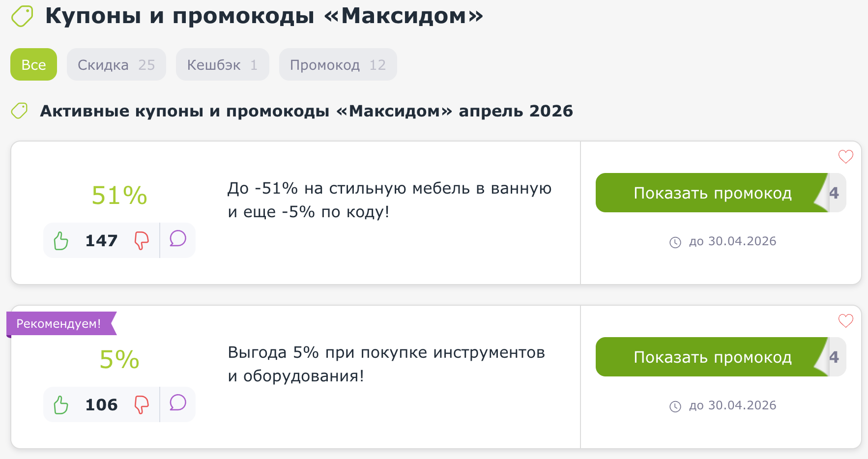This screenshot has width=868, height=459.
Task: Dislike the 51% coupon with thumbs down
Action: pyautogui.click(x=142, y=240)
